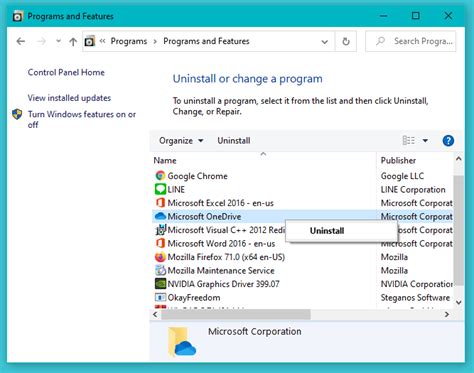Click the Up one level arrow
The height and width of the screenshot is (373, 474).
click(73, 41)
